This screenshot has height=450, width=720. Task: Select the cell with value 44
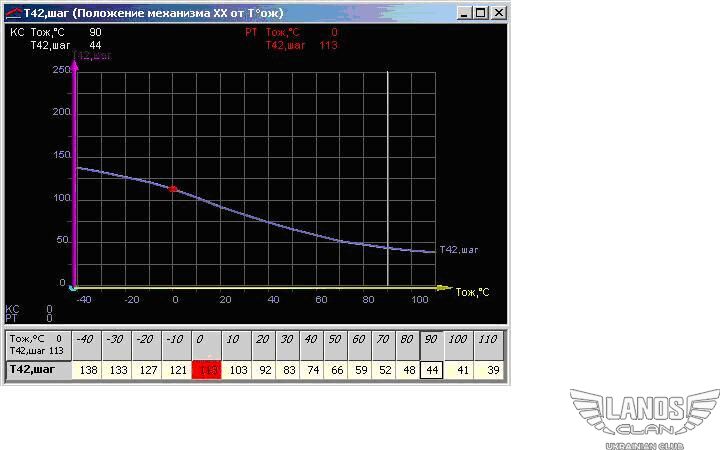[432, 370]
